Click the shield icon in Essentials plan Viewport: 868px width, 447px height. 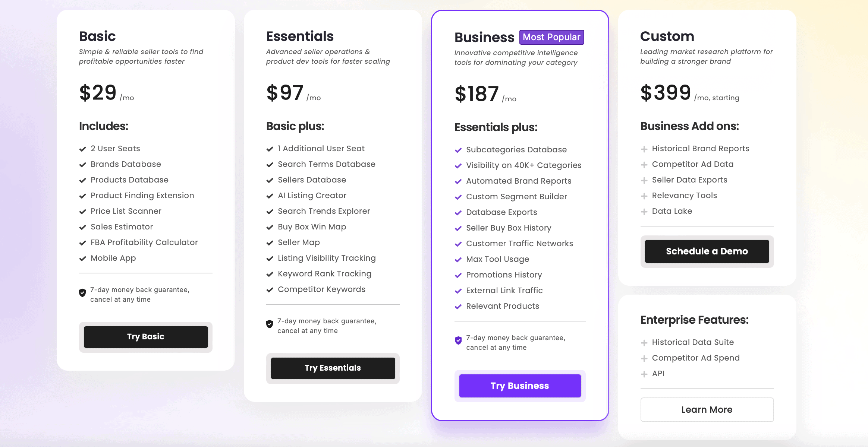point(270,324)
